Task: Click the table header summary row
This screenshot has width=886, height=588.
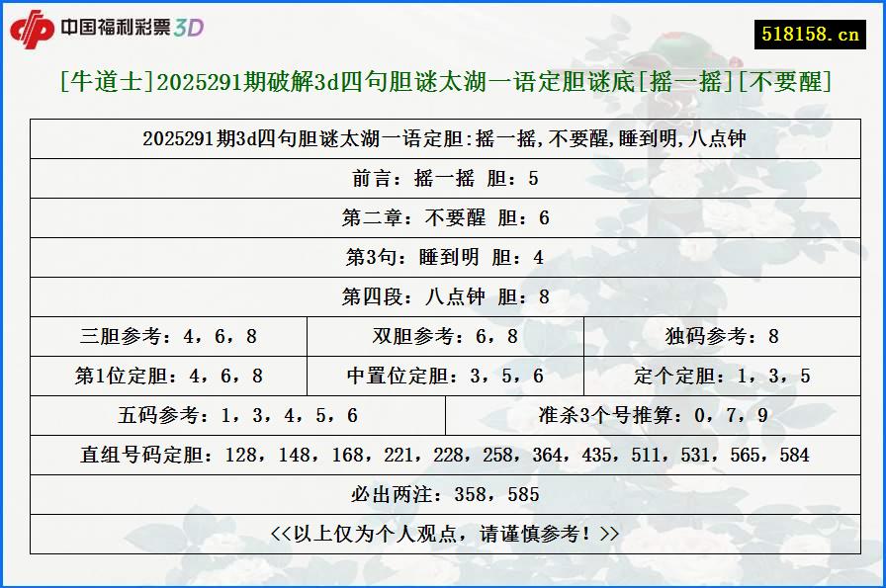Action: pos(443,140)
